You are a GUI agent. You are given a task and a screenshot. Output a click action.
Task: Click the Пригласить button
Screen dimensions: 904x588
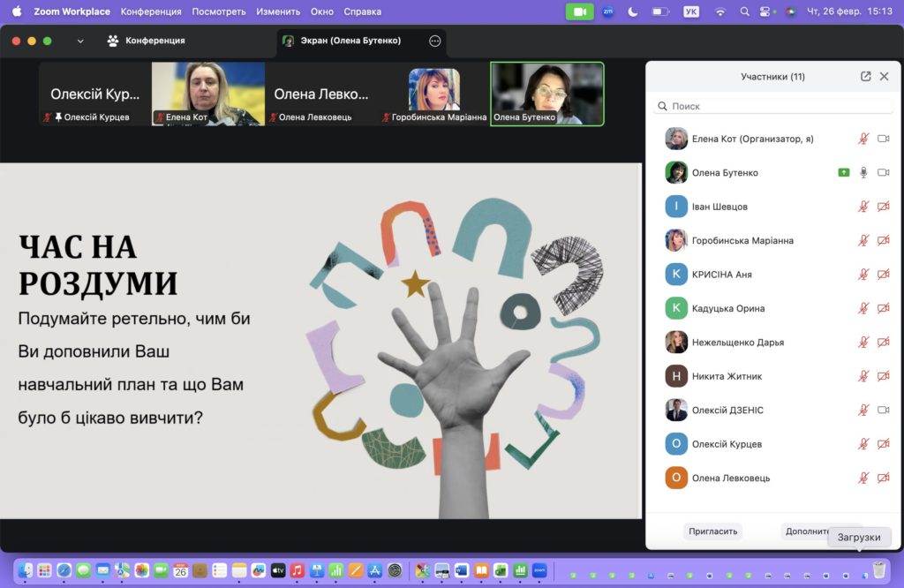[712, 531]
